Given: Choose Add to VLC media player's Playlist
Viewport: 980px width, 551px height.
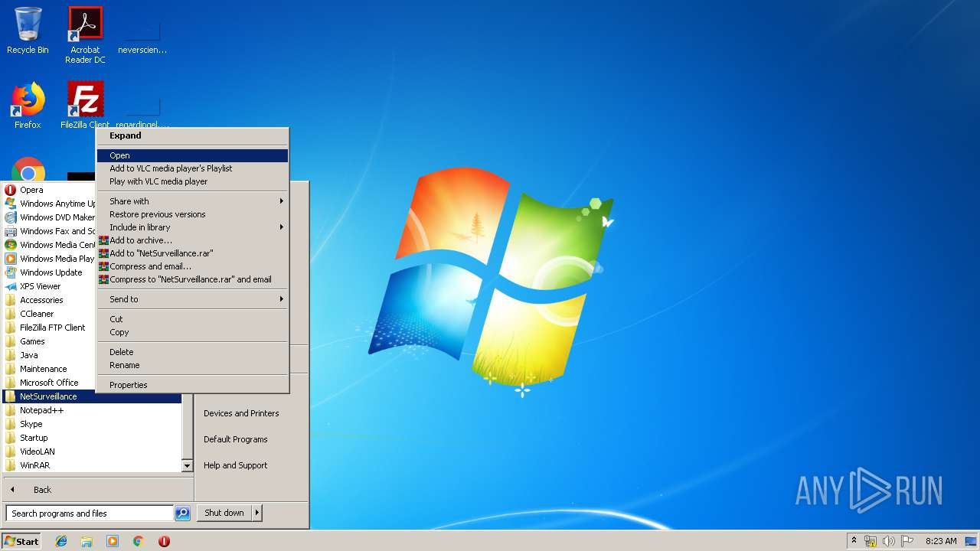Looking at the screenshot, I should 192,168.
